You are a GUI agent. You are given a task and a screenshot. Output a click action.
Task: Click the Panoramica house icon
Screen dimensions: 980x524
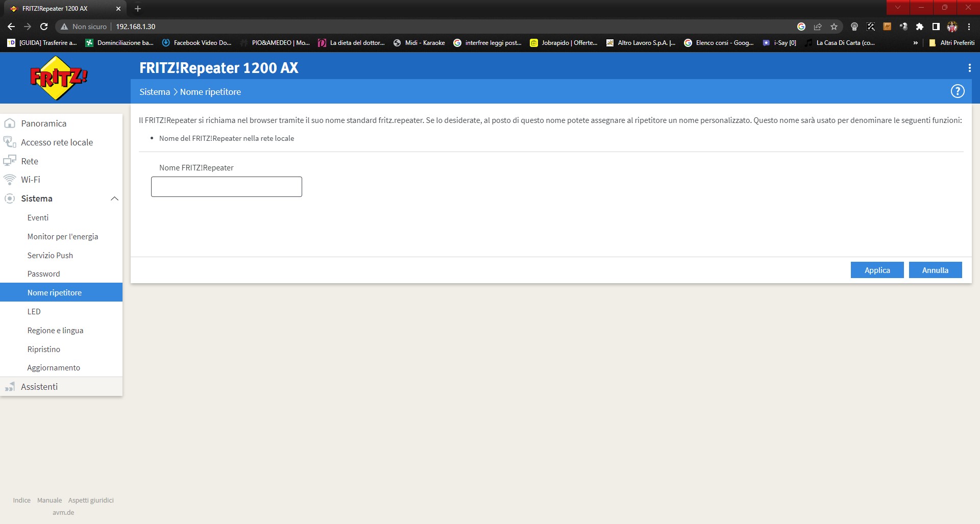10,123
